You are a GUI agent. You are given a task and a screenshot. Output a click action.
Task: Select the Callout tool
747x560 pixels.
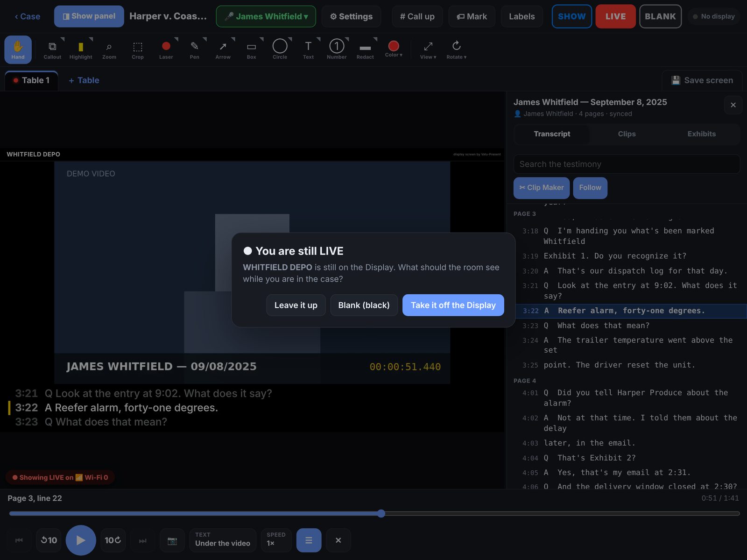pos(52,50)
